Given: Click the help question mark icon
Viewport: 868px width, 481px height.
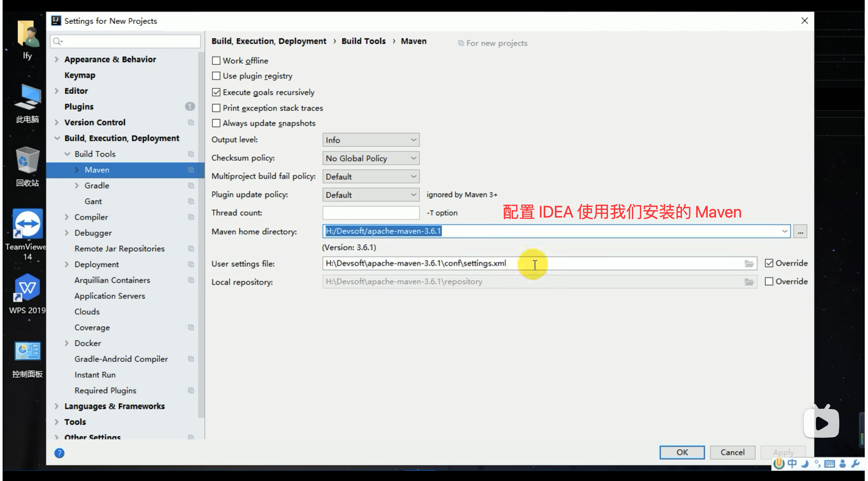Looking at the screenshot, I should (59, 453).
